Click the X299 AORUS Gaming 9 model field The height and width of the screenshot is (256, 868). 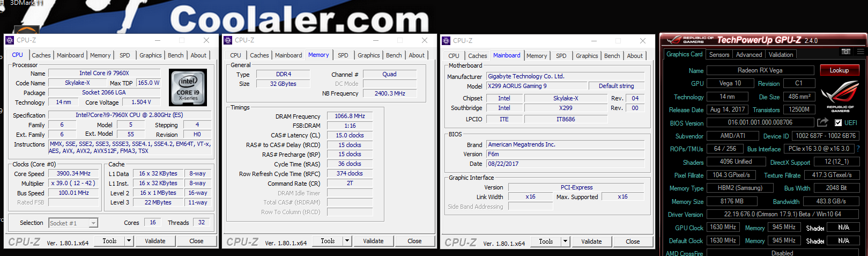pos(537,86)
